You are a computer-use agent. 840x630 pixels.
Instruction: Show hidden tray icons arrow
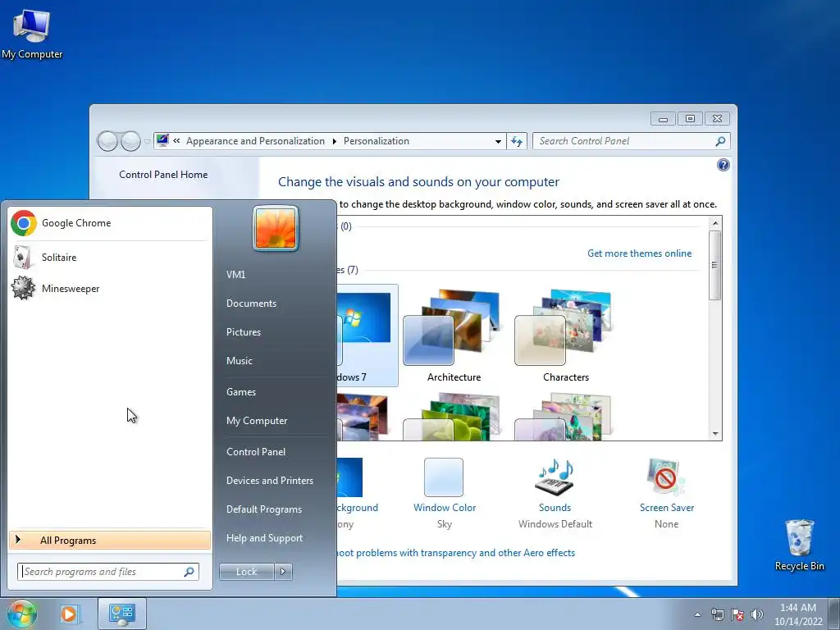697,614
